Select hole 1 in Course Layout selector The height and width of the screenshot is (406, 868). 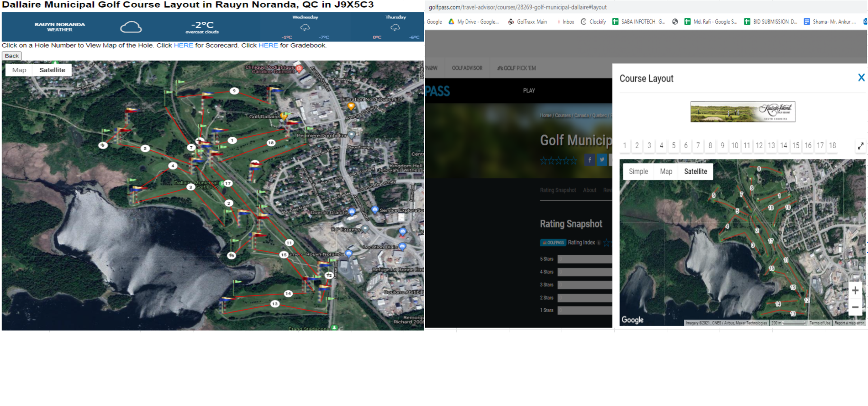click(625, 146)
